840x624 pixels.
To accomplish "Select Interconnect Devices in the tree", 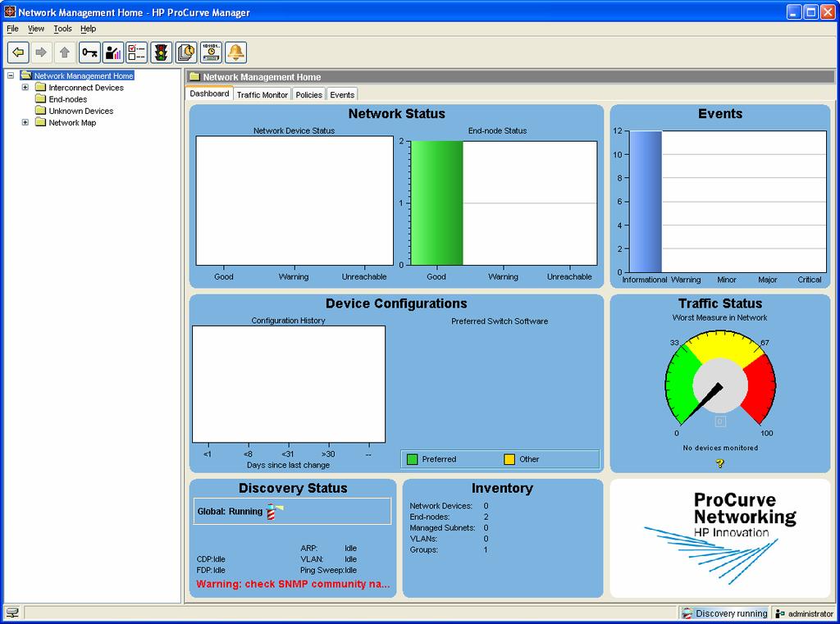I will pyautogui.click(x=85, y=87).
